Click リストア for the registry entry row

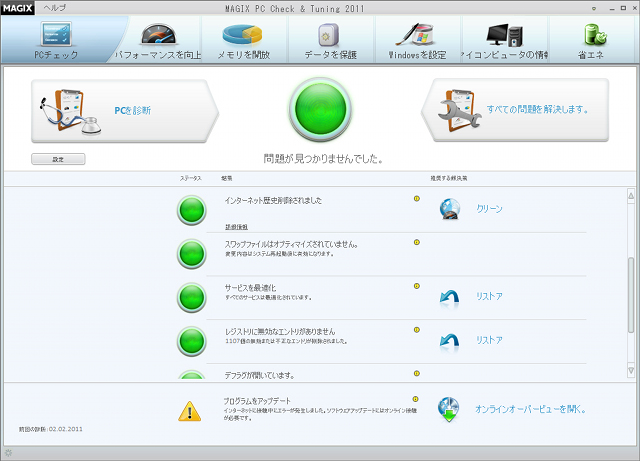click(489, 340)
